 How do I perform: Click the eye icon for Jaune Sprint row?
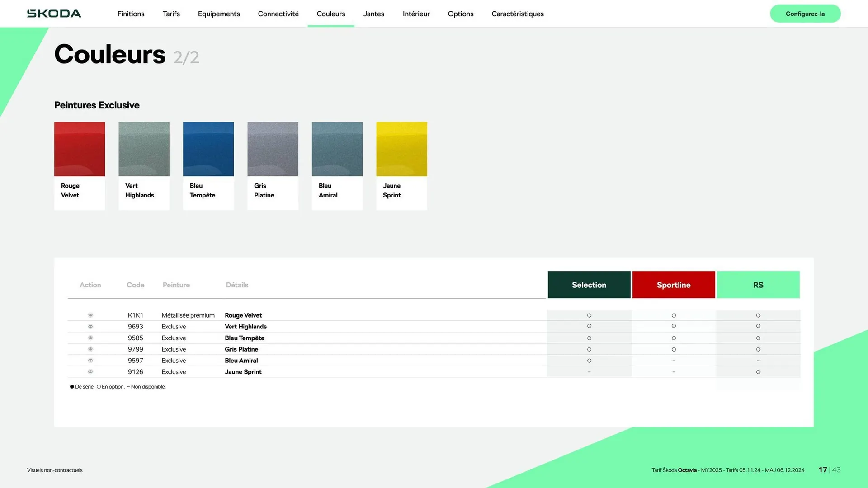click(90, 371)
